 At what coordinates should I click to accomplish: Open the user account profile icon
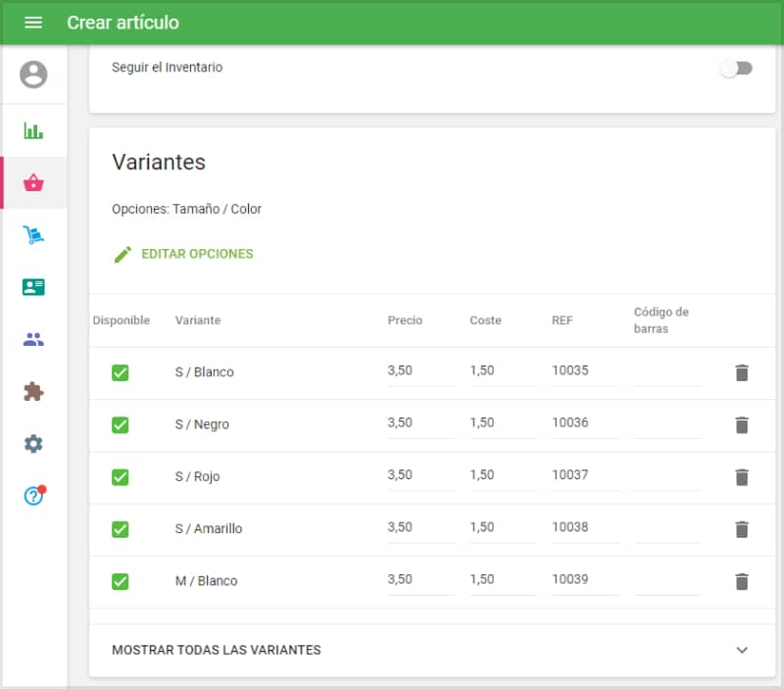pyautogui.click(x=33, y=74)
